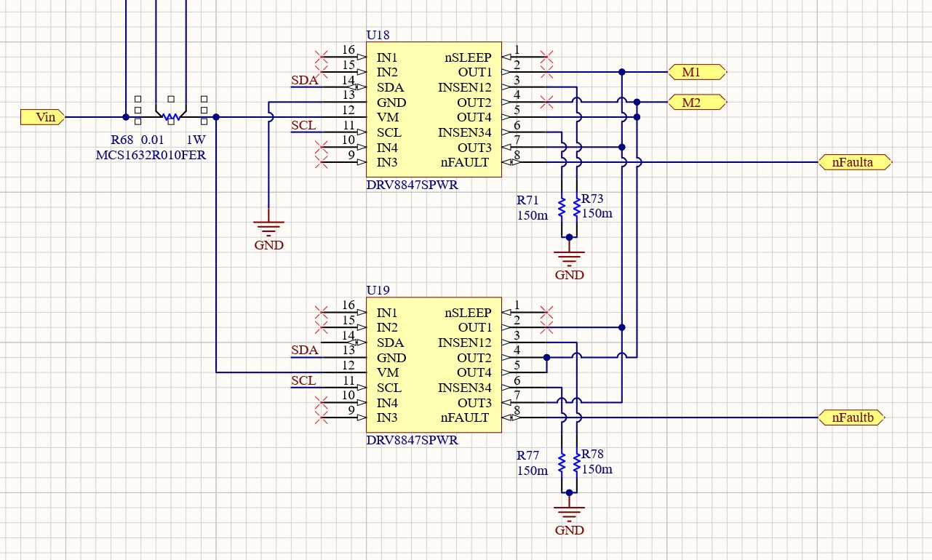Select DRV8847SPWR part label under U19
Screen dimensions: 932x560
click(x=413, y=440)
